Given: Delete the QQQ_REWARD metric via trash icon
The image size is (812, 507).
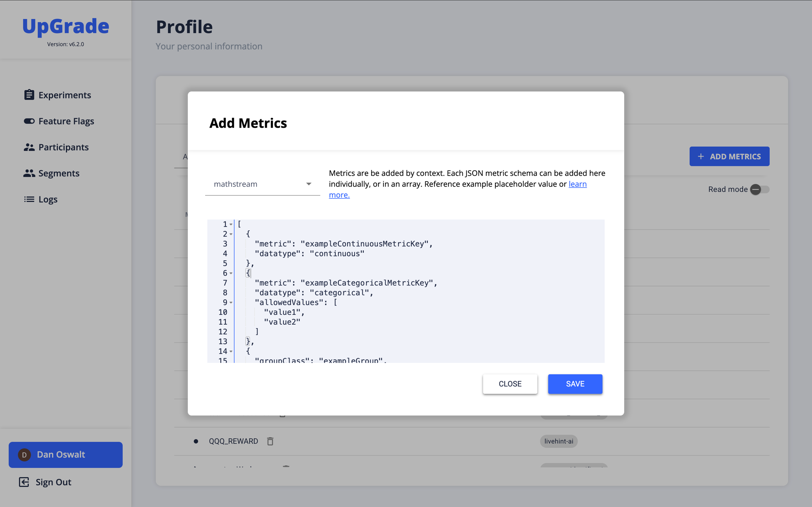Looking at the screenshot, I should pyautogui.click(x=270, y=441).
